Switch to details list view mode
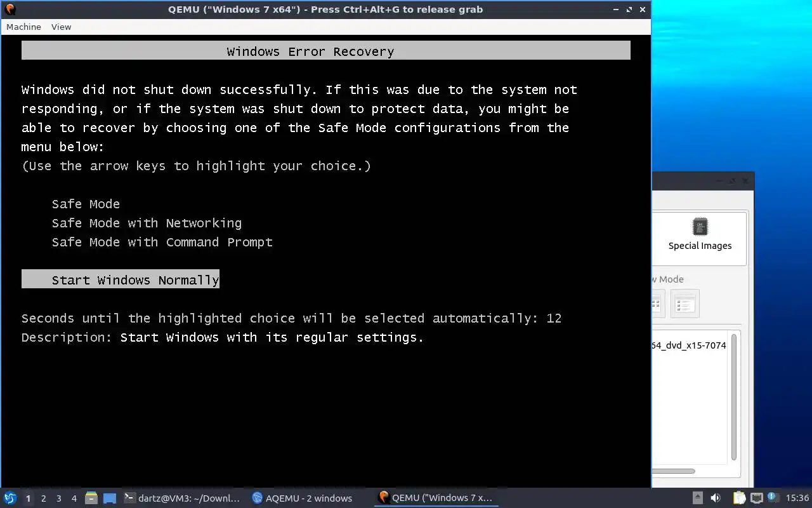This screenshot has height=508, width=812. [684, 304]
